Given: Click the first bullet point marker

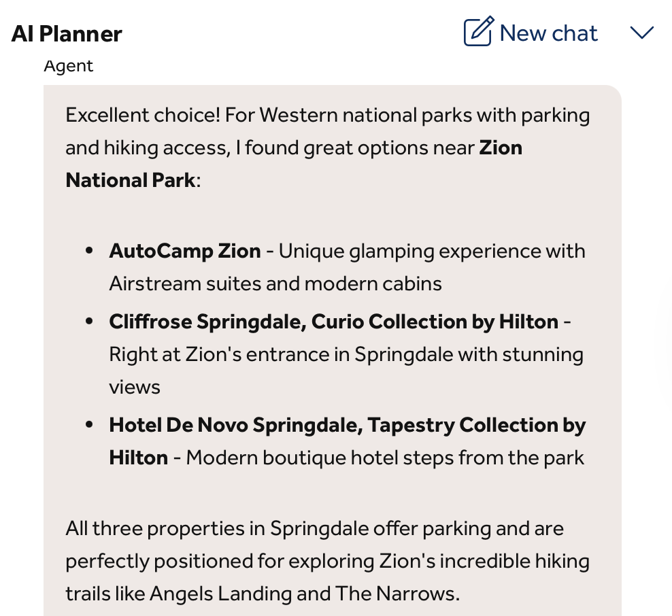Looking at the screenshot, I should [89, 250].
